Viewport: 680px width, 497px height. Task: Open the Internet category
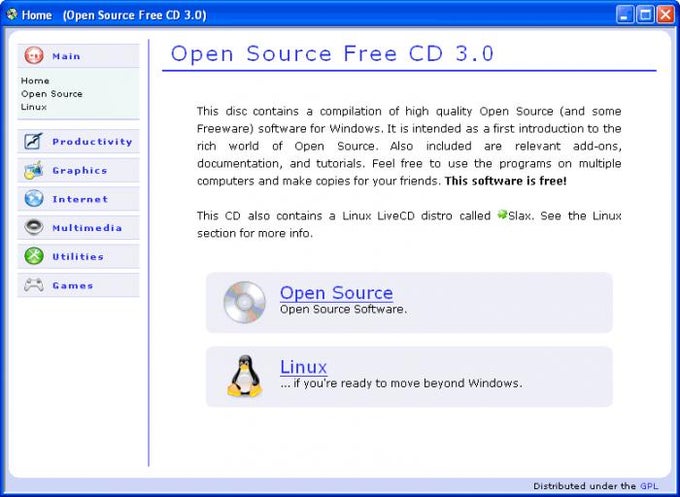(78, 199)
